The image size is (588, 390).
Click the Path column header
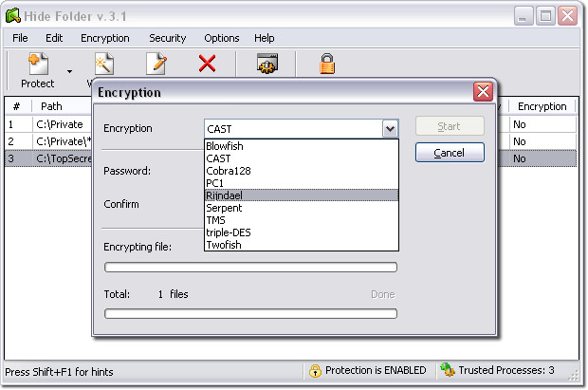[51, 106]
